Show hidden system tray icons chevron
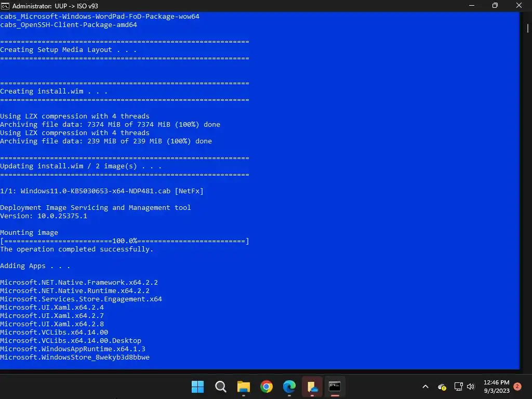The width and height of the screenshot is (532, 399). coord(425,387)
